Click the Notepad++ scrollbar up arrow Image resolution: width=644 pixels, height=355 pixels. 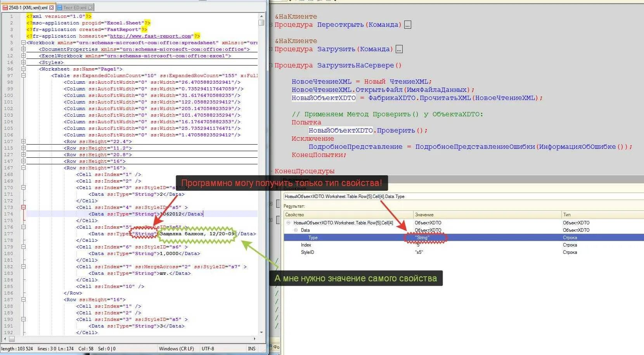coord(261,16)
